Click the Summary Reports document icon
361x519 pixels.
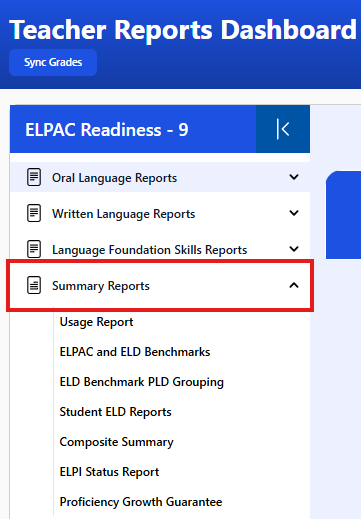pyautogui.click(x=34, y=285)
